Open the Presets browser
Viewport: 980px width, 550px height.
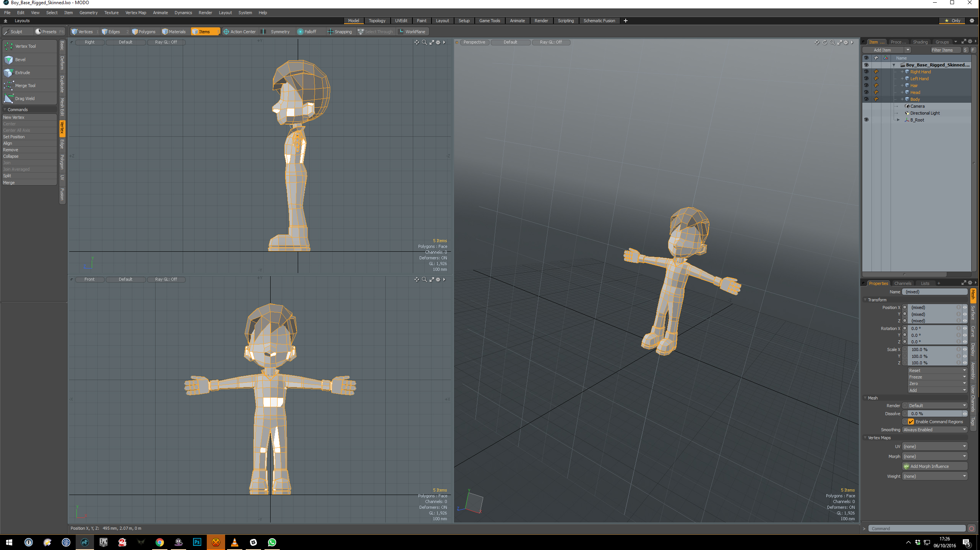(49, 32)
